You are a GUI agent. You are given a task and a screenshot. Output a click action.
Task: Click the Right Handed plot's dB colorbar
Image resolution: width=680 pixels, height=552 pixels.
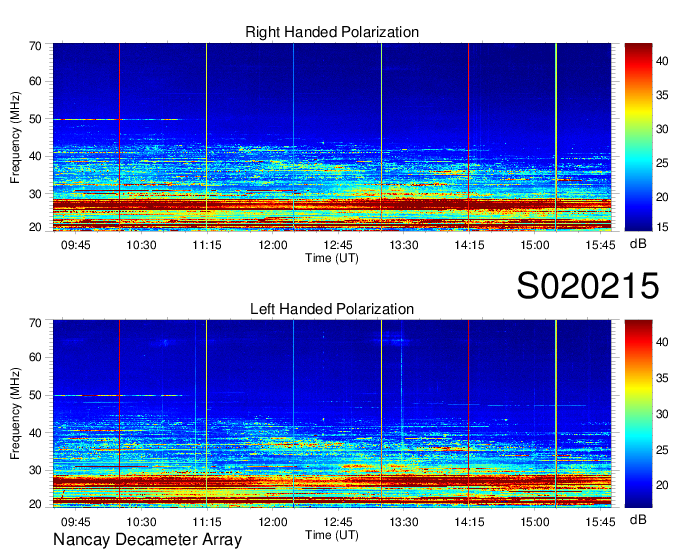click(638, 137)
